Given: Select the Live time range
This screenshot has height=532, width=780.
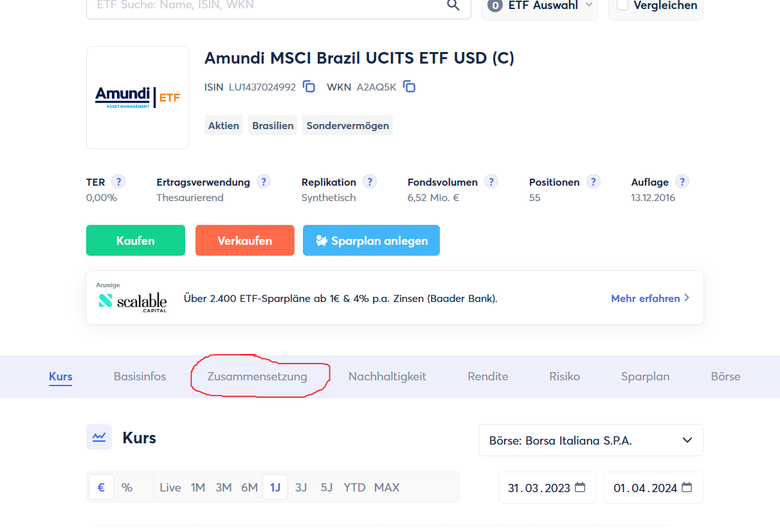Looking at the screenshot, I should coord(170,488).
